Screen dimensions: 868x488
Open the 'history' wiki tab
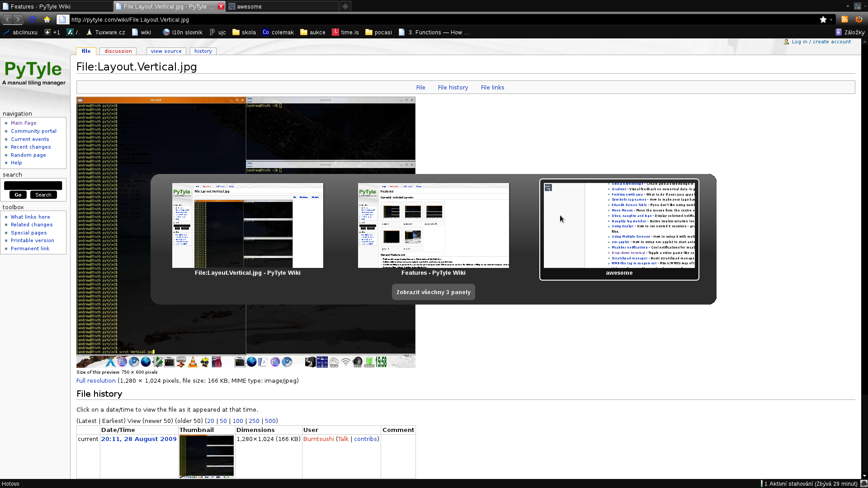point(203,51)
